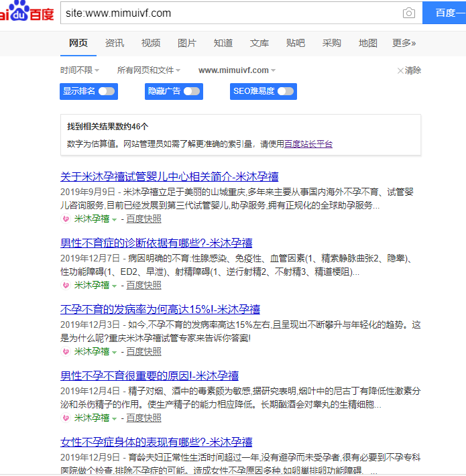Viewport: 466px width, 476px height.
Task: Open 更多» more categories
Action: coord(404,43)
